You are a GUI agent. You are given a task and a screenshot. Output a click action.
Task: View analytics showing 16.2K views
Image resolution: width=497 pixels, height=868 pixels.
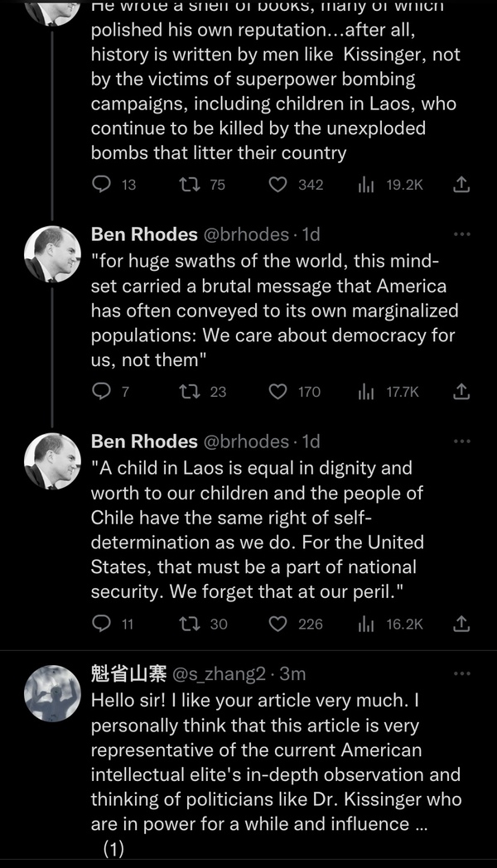pyautogui.click(x=365, y=623)
